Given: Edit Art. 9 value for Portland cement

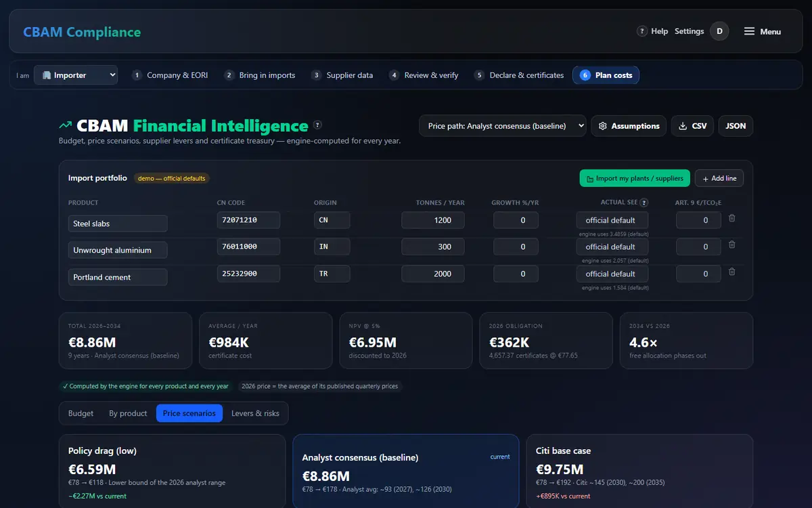Looking at the screenshot, I should point(698,274).
